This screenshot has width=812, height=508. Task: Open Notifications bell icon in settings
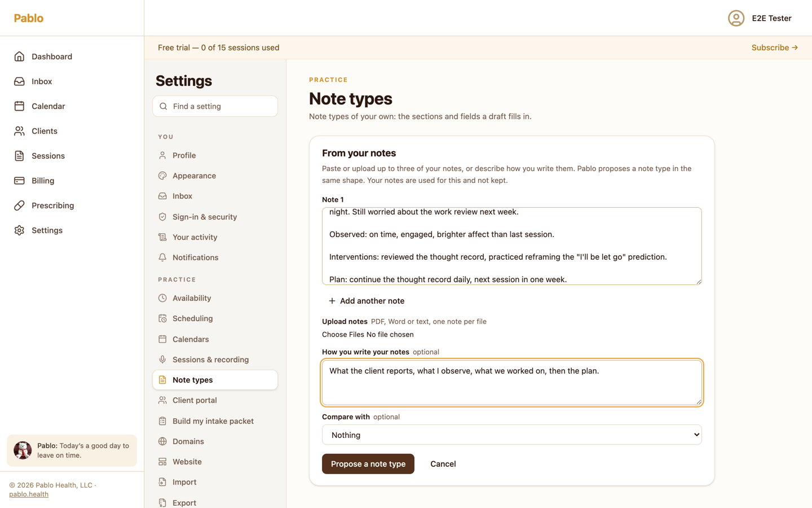[162, 257]
